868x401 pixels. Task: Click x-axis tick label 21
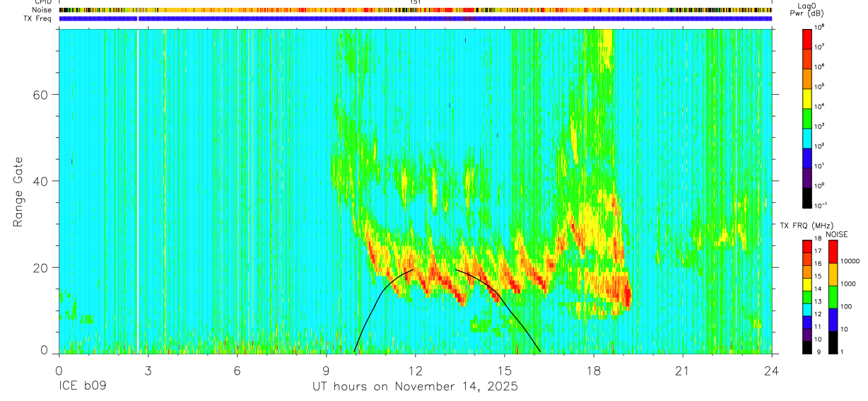(x=683, y=371)
